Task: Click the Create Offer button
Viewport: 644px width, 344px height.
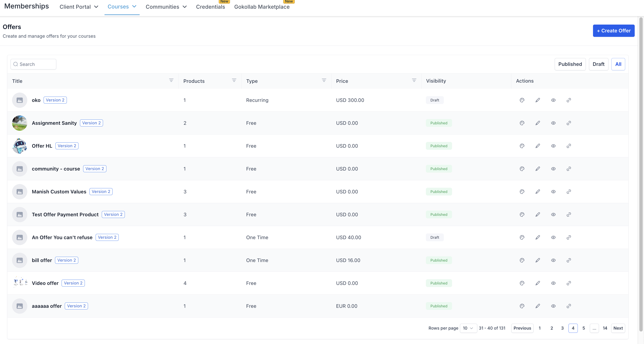Action: coord(614,31)
